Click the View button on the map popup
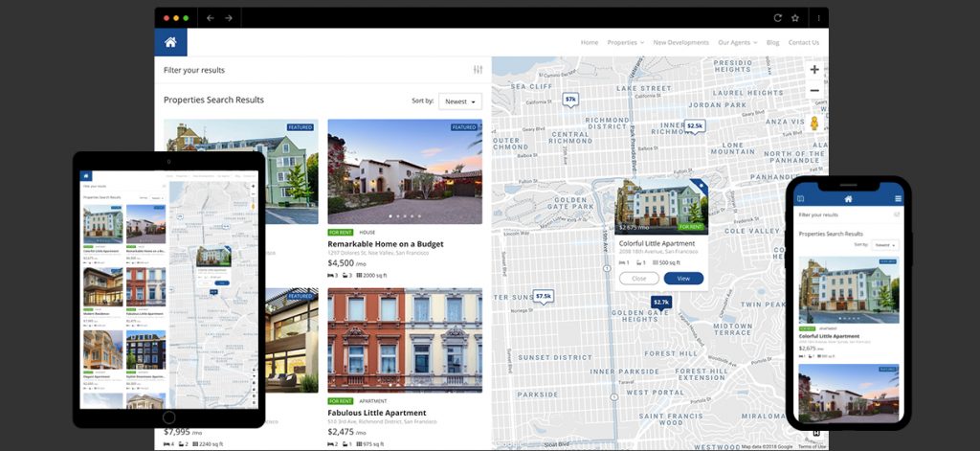This screenshot has width=980, height=451. (x=683, y=279)
